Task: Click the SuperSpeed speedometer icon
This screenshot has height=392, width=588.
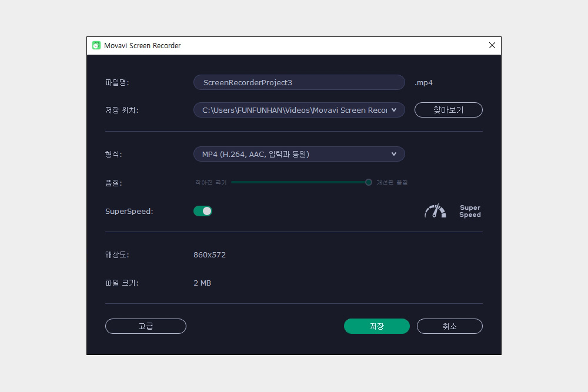Action: [435, 211]
